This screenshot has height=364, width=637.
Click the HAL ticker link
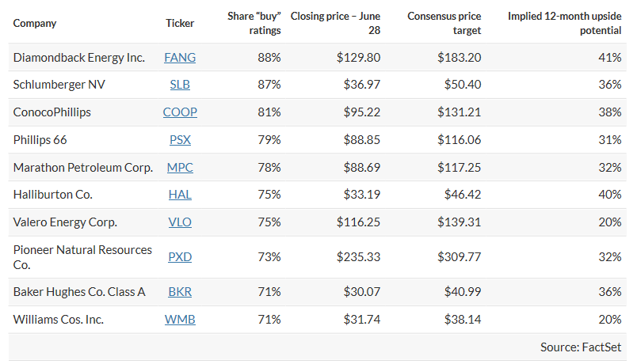coord(180,195)
